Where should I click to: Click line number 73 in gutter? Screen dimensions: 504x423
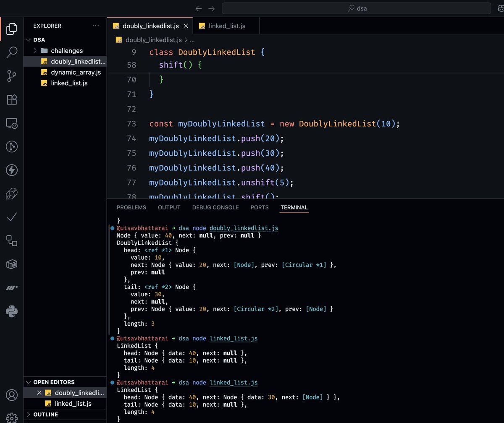tap(131, 124)
